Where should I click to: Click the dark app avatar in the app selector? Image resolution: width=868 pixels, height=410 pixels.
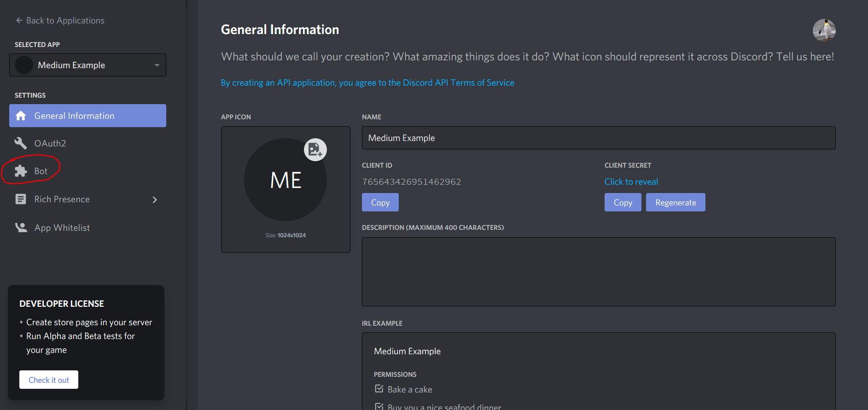[x=24, y=65]
